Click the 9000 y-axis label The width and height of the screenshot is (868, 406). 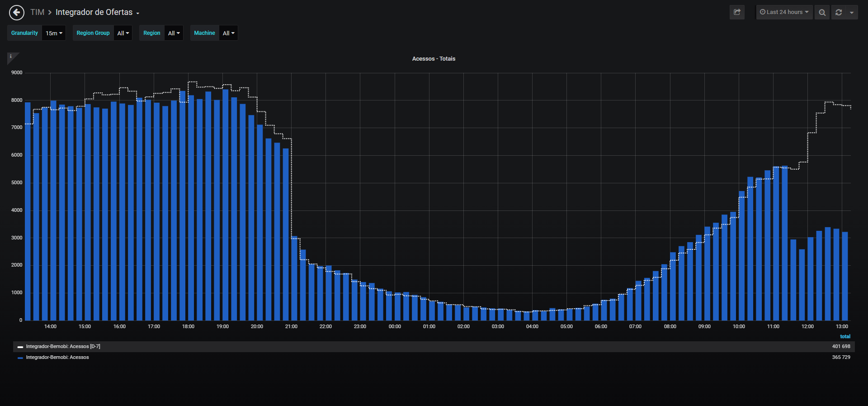tap(17, 73)
